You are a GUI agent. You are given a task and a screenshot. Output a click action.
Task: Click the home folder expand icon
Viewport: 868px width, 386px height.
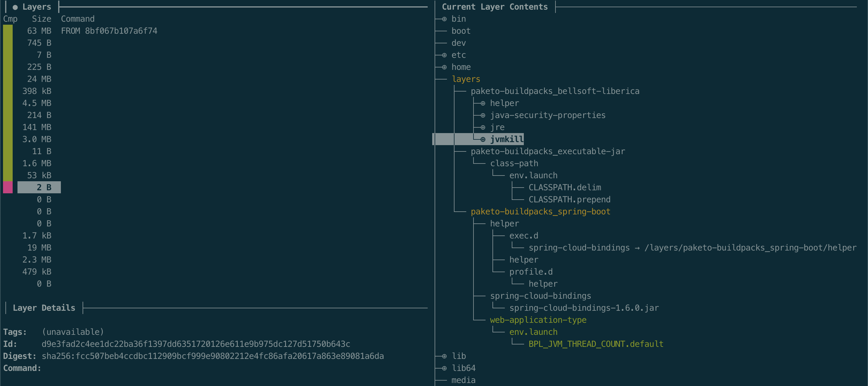coord(445,67)
